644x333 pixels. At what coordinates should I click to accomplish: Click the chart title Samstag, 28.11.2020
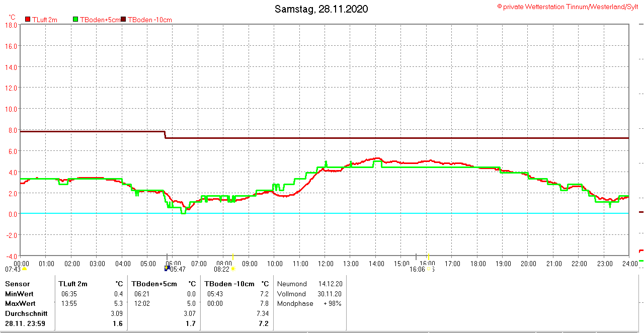click(x=321, y=9)
